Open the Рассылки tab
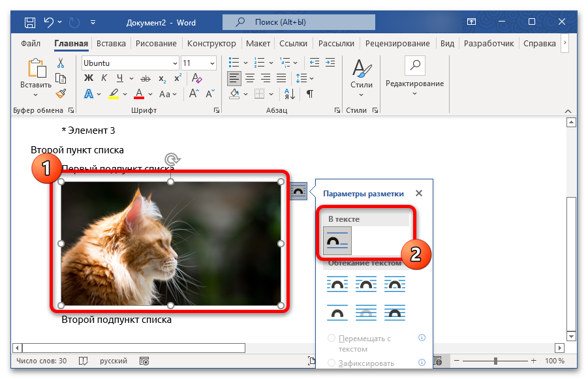The image size is (588, 379). 336,44
